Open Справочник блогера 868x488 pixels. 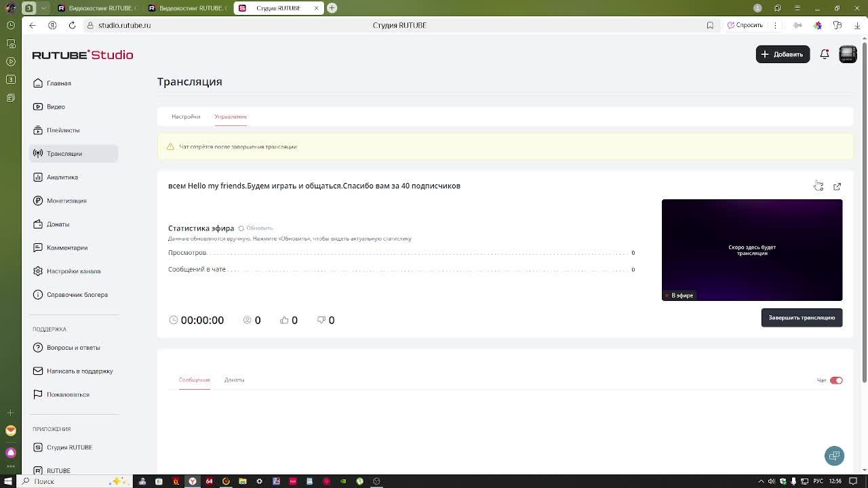click(x=73, y=295)
